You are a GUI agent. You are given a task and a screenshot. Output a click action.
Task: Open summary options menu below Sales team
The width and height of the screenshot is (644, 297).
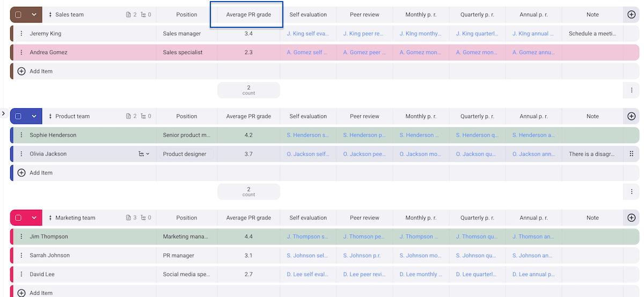coord(631,90)
